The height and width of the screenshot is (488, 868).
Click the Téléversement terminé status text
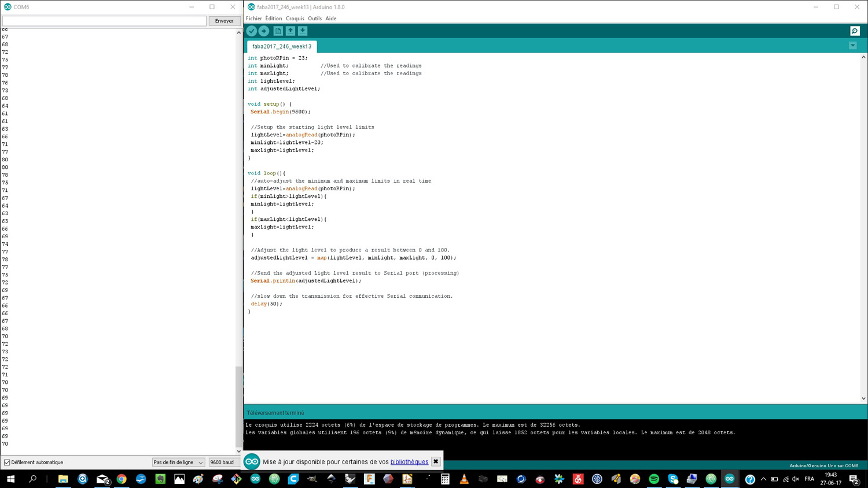pos(275,413)
